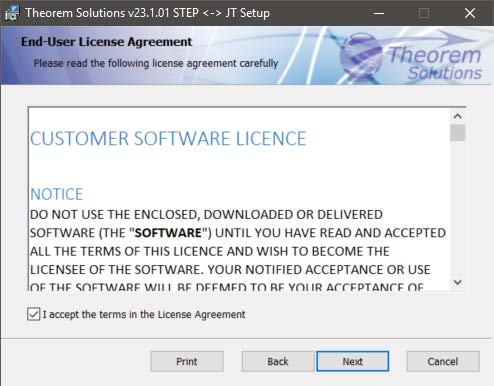Image resolution: width=494 pixels, height=386 pixels.
Task: Click the license text scrollbar thumb
Action: [458, 133]
